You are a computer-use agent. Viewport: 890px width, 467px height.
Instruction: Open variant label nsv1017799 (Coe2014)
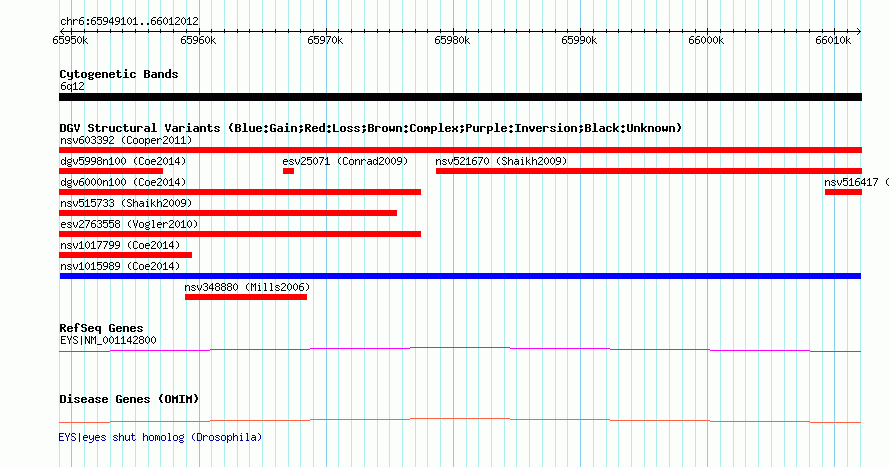120,245
